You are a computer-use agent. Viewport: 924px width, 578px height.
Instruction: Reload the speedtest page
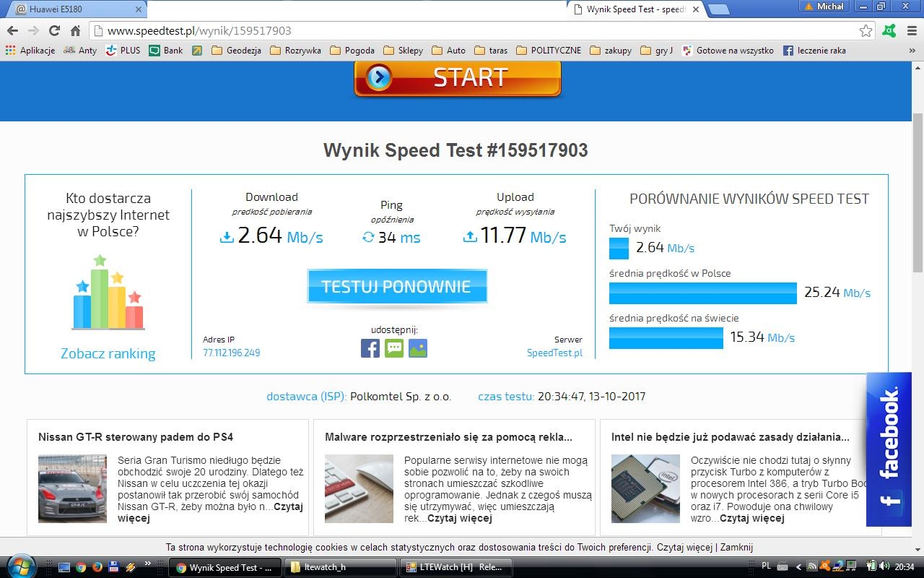point(54,31)
